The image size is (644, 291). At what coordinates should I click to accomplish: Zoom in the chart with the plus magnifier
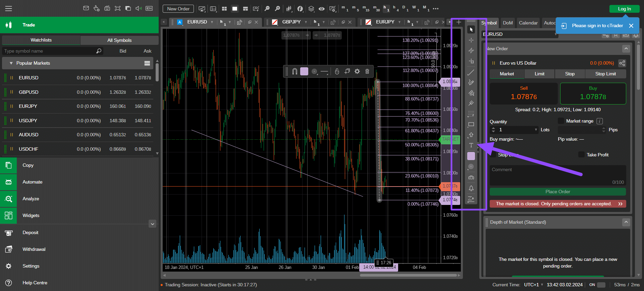[x=277, y=9]
